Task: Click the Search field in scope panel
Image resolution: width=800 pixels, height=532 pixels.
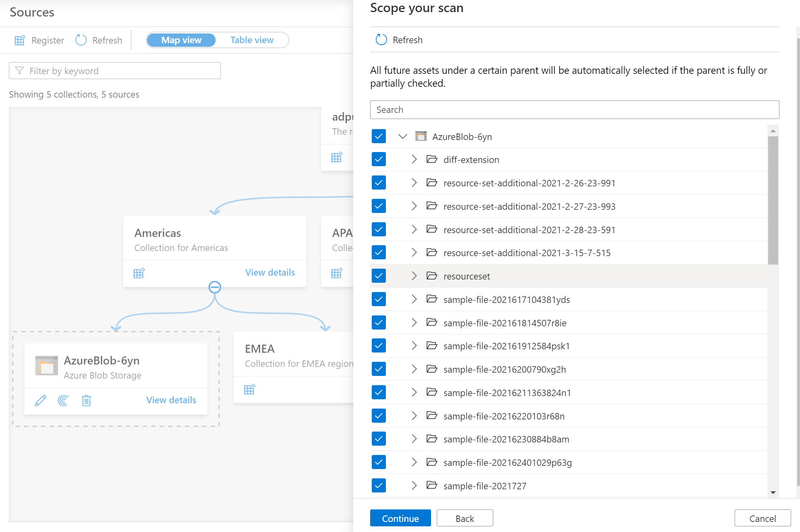Action: pos(574,109)
